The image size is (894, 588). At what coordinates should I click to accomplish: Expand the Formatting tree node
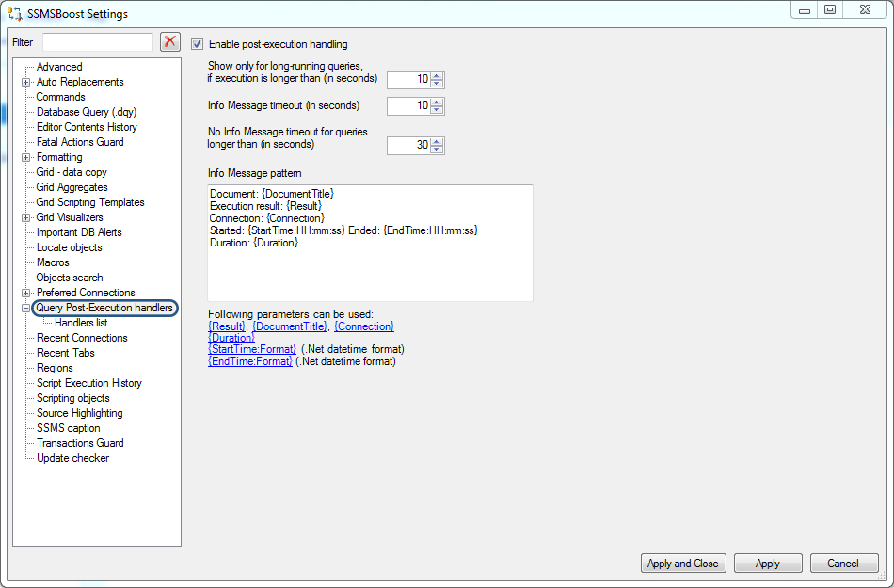click(x=25, y=157)
